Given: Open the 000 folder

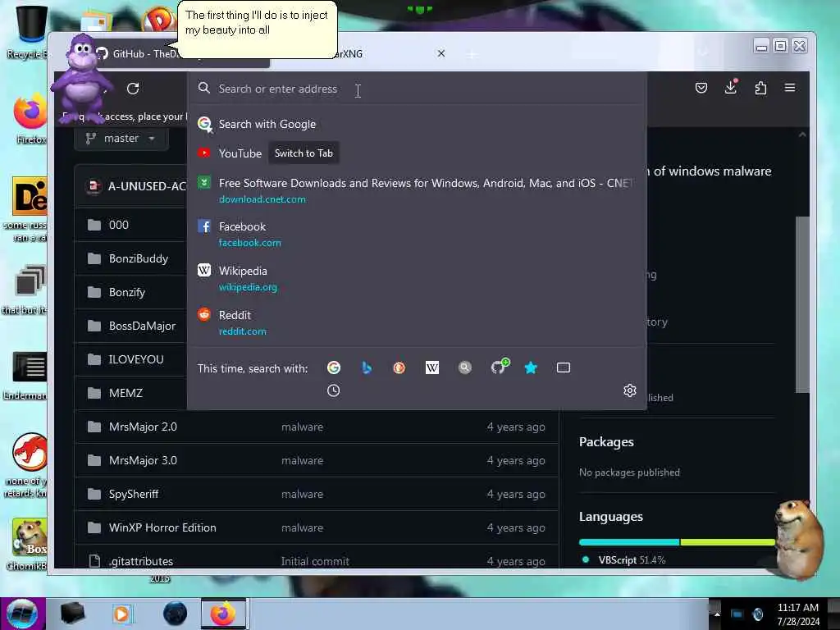Looking at the screenshot, I should click(x=119, y=225).
